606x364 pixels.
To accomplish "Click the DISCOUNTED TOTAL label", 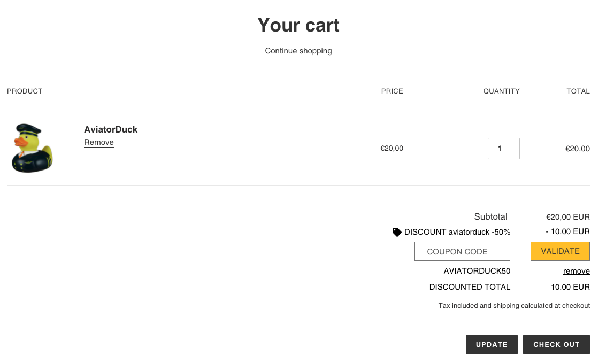I will tap(470, 287).
